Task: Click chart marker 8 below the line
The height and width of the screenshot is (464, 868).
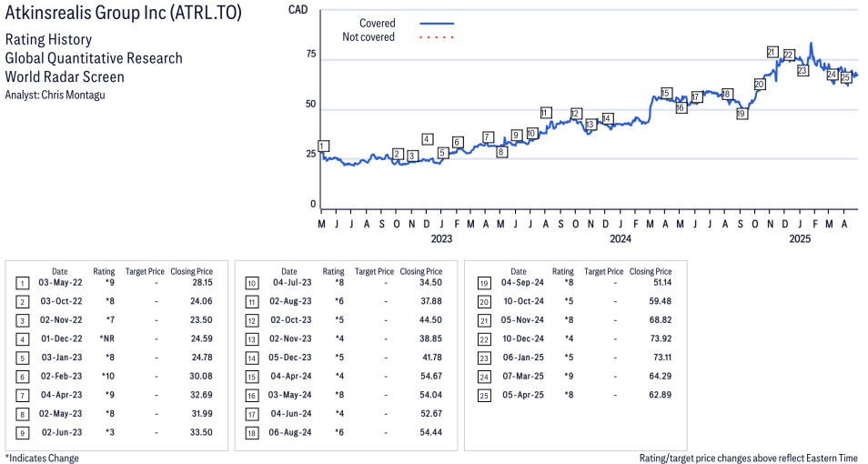Action: [x=501, y=151]
